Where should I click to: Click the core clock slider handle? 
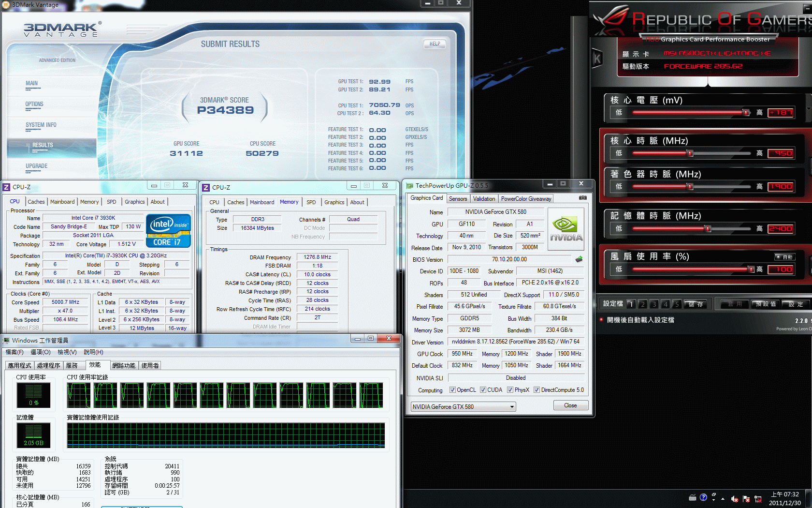(690, 153)
